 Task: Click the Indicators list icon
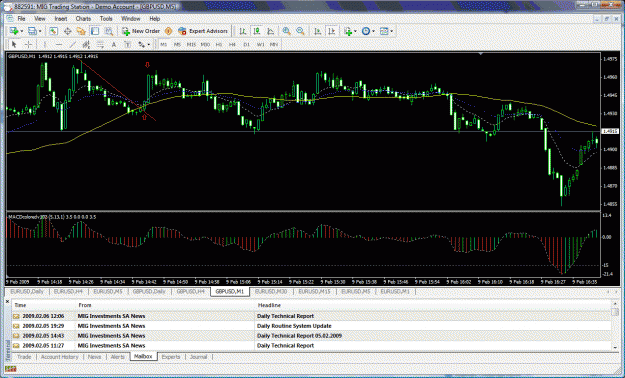point(348,31)
